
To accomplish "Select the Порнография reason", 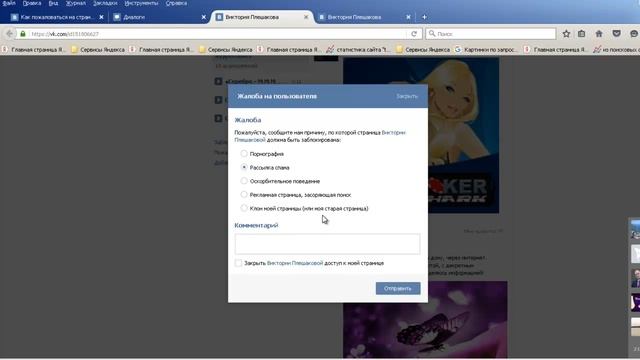I will 244,153.
